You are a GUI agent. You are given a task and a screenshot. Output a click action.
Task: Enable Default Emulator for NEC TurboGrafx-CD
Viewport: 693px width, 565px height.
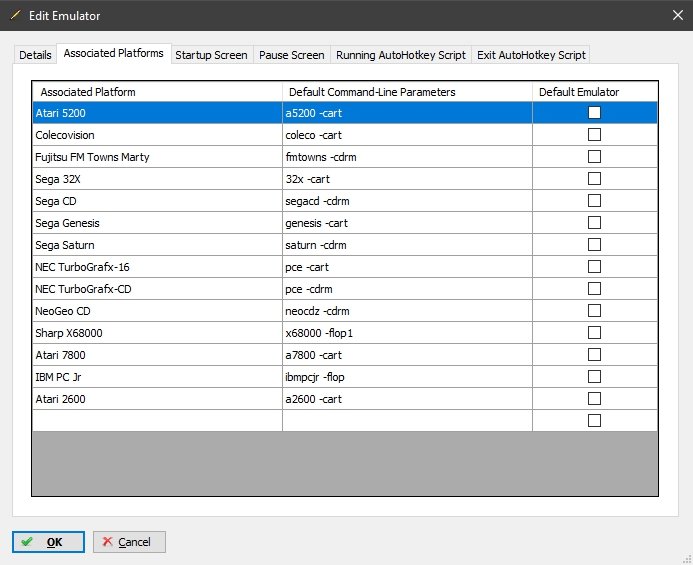tap(594, 289)
